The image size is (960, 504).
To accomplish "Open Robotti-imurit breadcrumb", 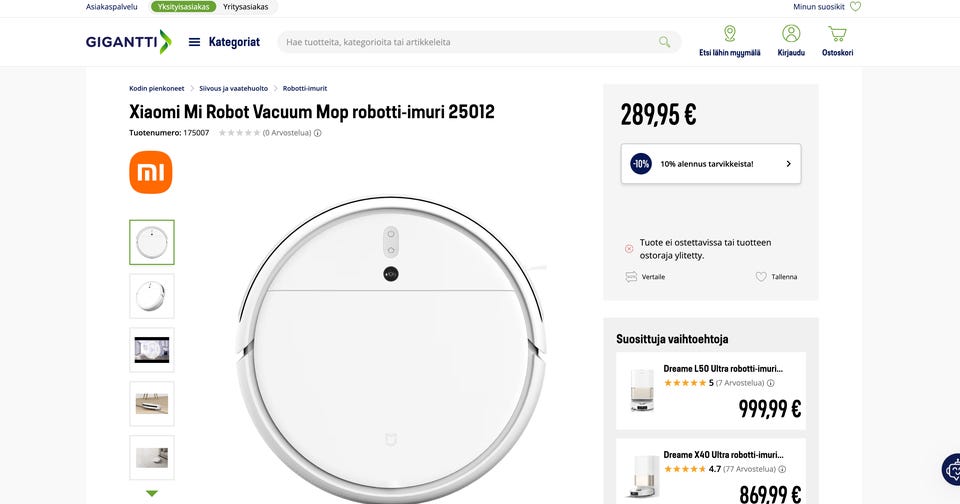I will 305,89.
